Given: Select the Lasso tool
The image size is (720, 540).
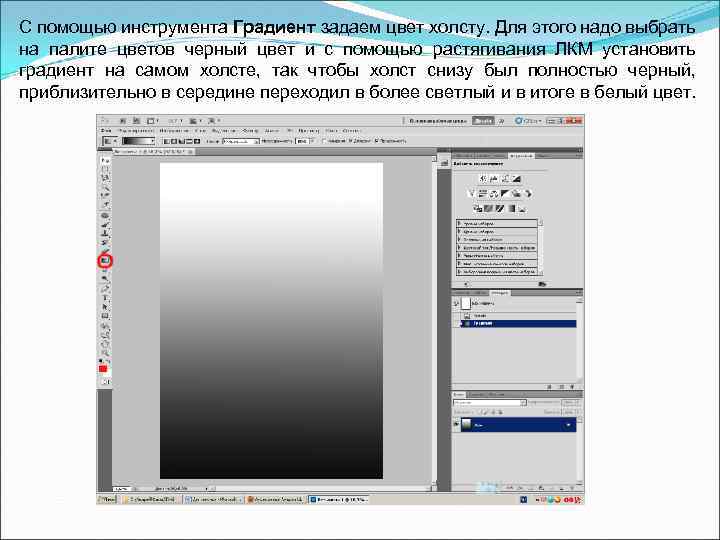Looking at the screenshot, I should (105, 178).
